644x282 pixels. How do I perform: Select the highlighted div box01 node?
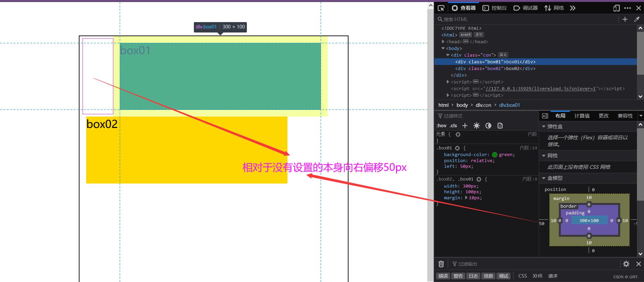click(x=495, y=62)
